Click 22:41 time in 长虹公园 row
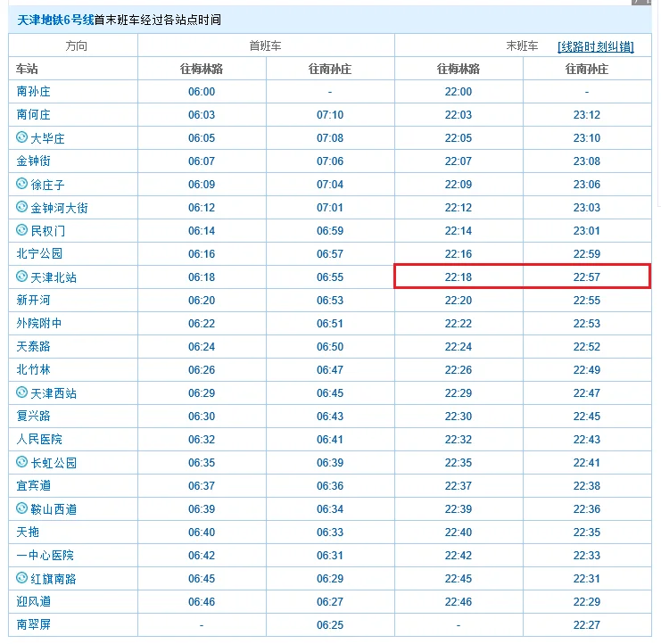 pyautogui.click(x=586, y=462)
